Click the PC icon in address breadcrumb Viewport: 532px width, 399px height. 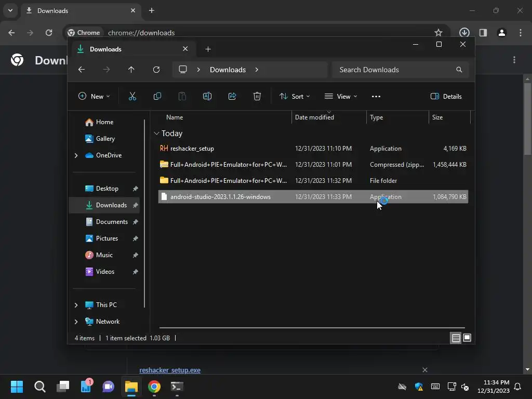183,70
